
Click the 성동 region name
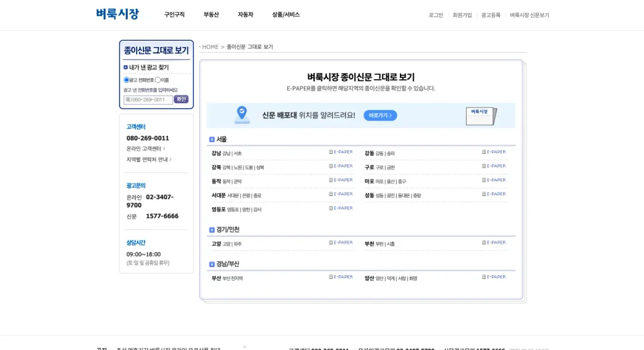click(x=369, y=195)
